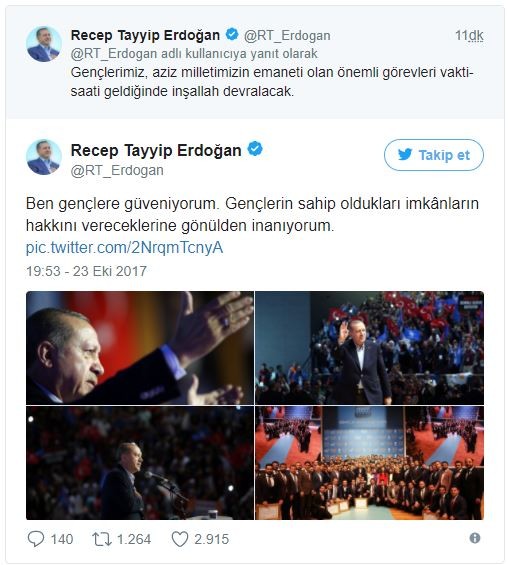Image resolution: width=508 pixels, height=565 pixels.
Task: Click the reply speech bubble icon
Action: click(36, 539)
